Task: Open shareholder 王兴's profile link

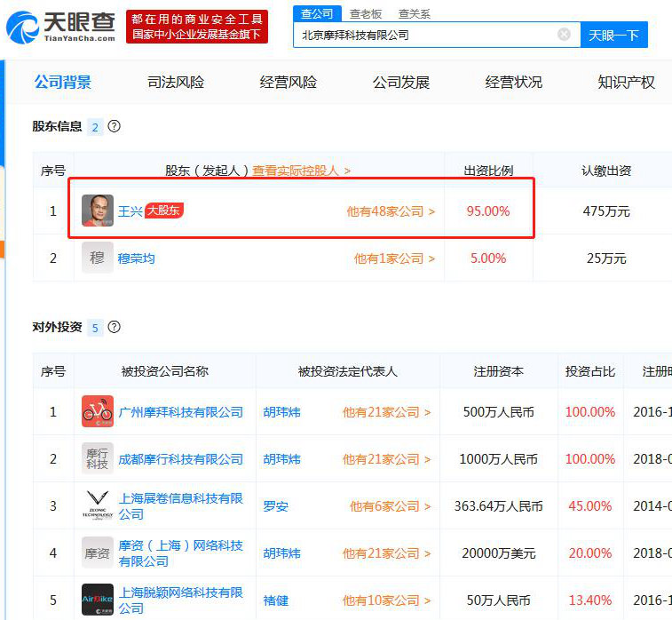Action: (x=130, y=211)
